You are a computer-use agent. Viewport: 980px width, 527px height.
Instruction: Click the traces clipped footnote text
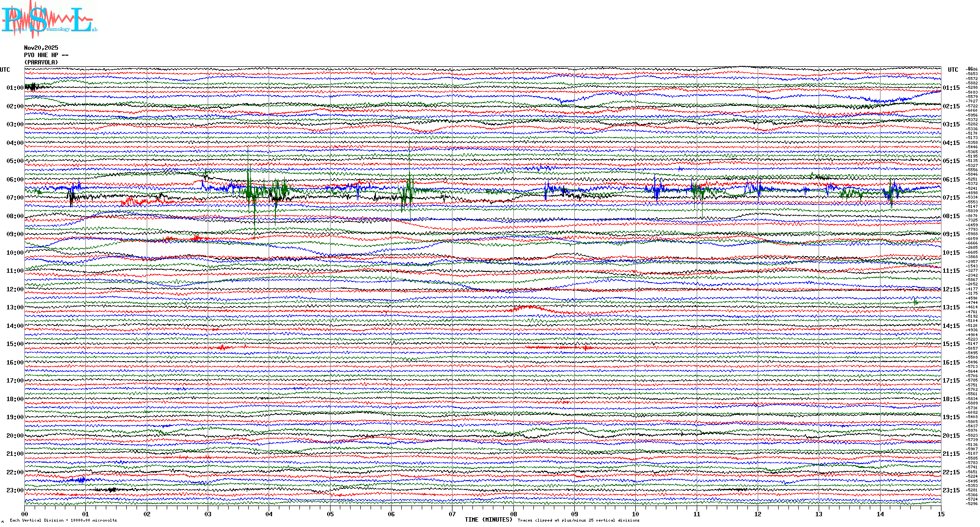[x=578, y=520]
